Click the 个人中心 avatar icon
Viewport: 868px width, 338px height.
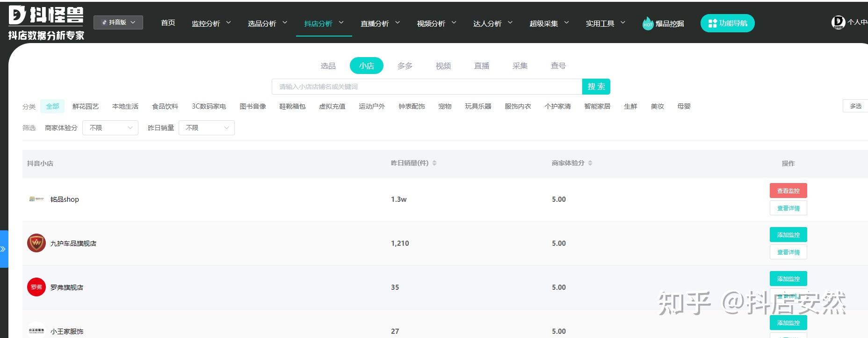[x=838, y=22]
